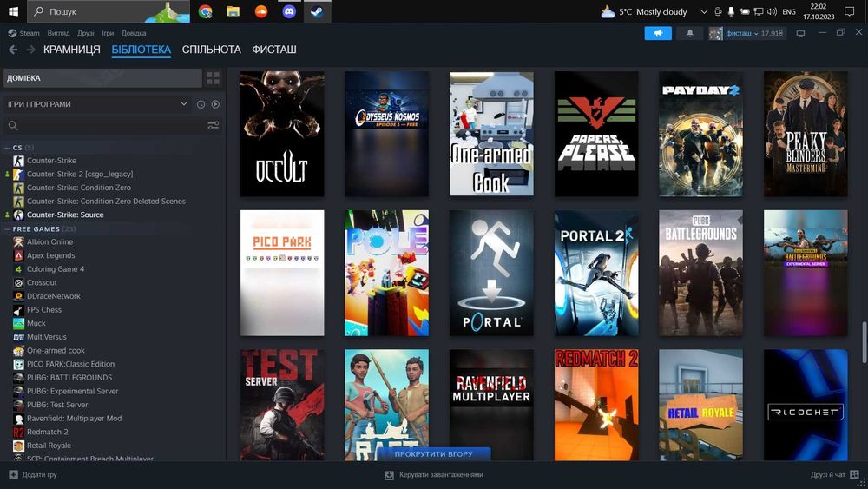Click the ПРОКРУТИТИ ВГОРУ button

coord(433,453)
